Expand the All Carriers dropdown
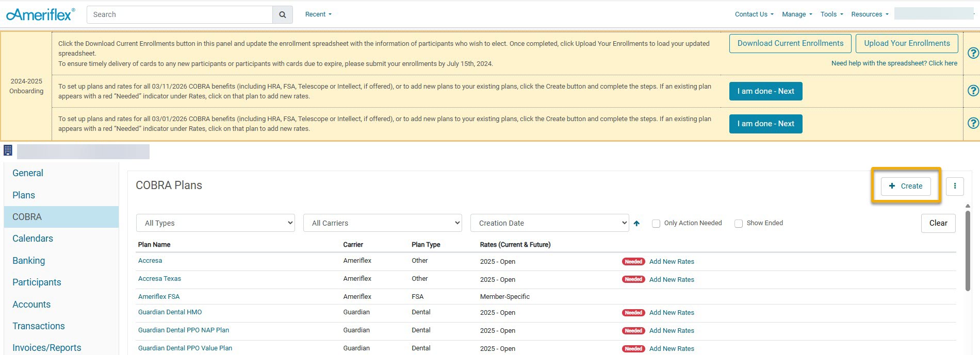This screenshot has width=980, height=355. [x=382, y=223]
